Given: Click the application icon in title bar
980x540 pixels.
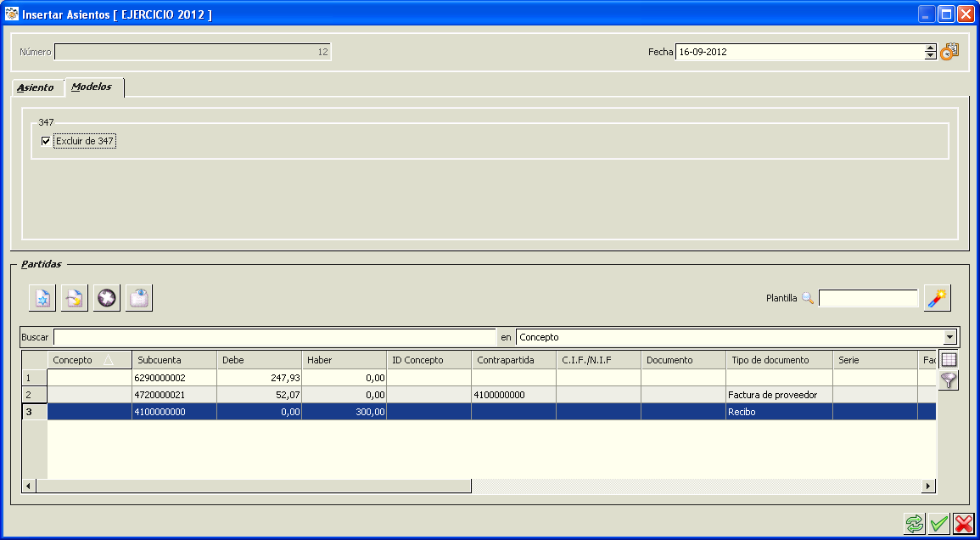Looking at the screenshot, I should click(x=11, y=14).
